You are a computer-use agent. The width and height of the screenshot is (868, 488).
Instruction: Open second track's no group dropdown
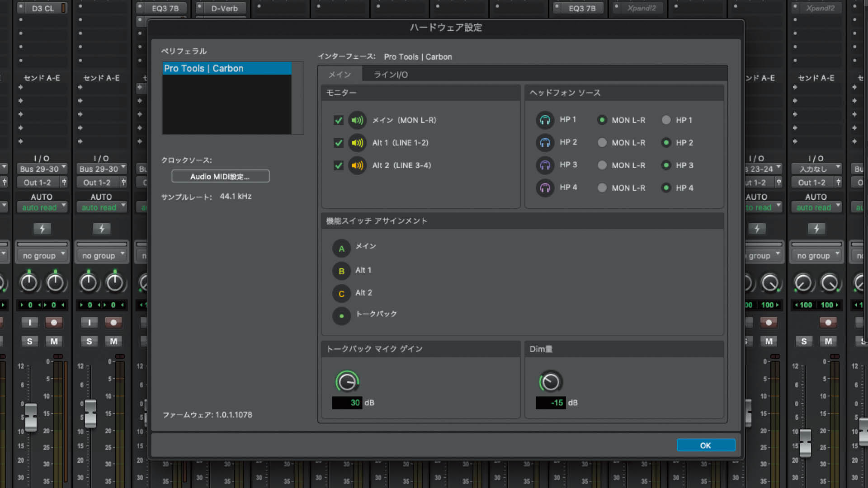pos(102,256)
